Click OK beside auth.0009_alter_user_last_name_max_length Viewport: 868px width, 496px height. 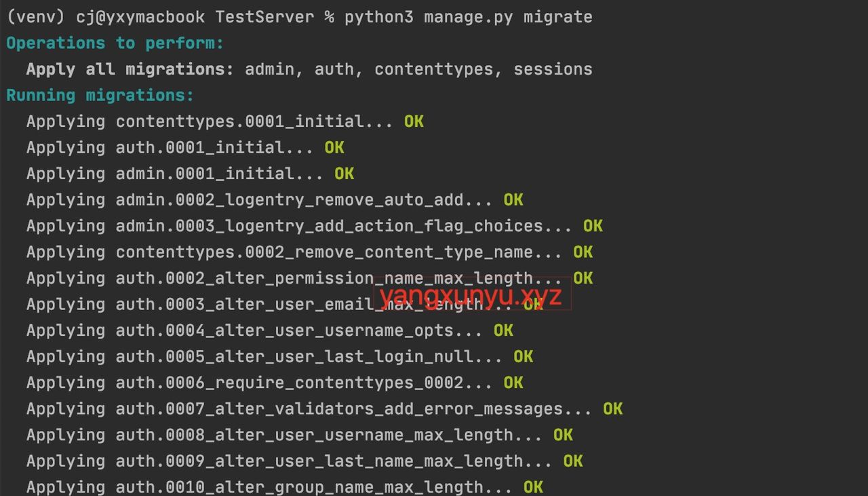pyautogui.click(x=573, y=461)
